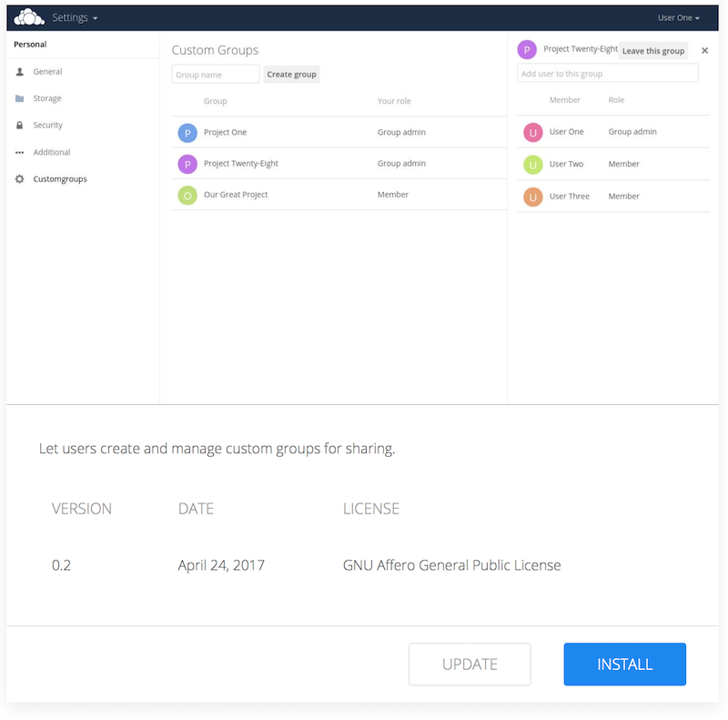Click the Customgroups gear icon
This screenshot has height=720, width=728.
pos(21,178)
